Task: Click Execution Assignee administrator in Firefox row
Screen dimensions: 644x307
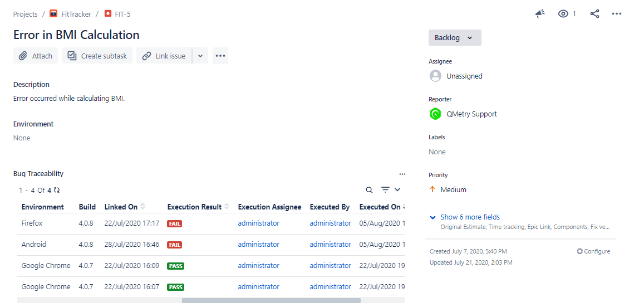Action: click(258, 223)
